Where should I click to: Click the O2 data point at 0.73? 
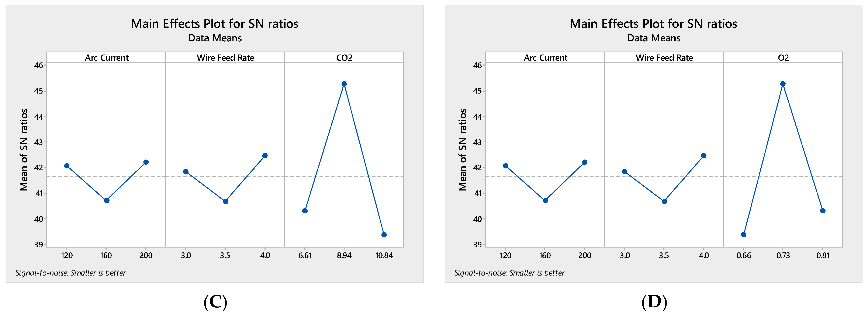[x=783, y=84]
